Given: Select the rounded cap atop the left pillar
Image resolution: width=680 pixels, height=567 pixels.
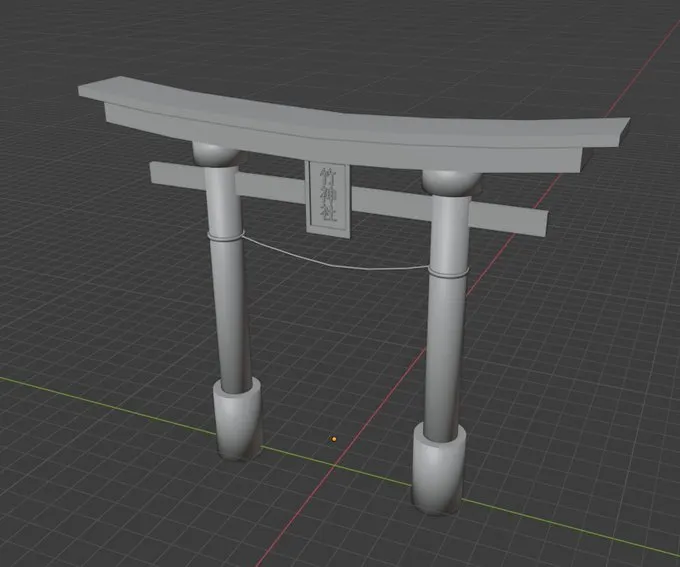Looking at the screenshot, I should click(x=215, y=154).
